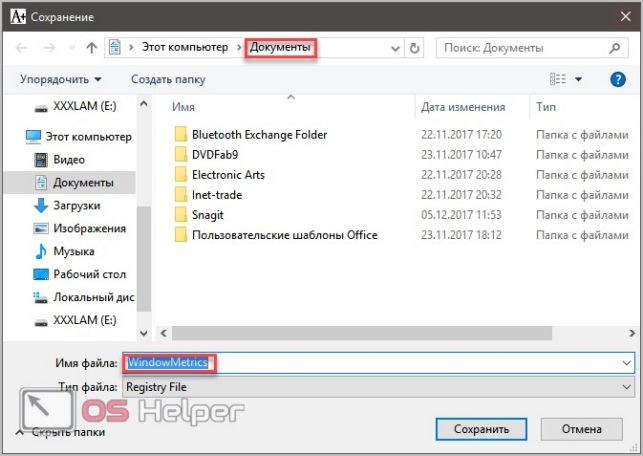Click folder icon of DVDFab9

pyautogui.click(x=180, y=154)
